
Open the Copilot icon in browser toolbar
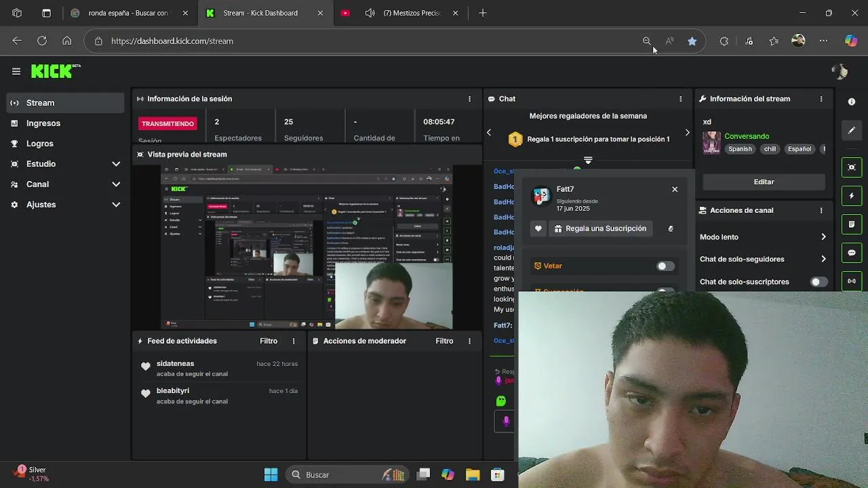tap(851, 41)
